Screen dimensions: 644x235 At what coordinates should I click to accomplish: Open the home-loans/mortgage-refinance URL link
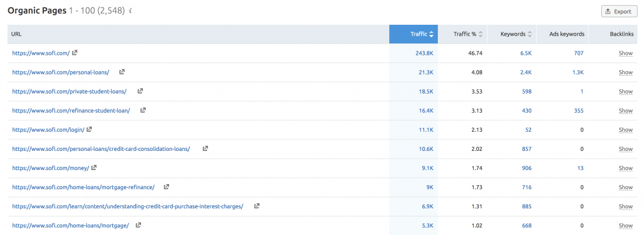click(83, 187)
